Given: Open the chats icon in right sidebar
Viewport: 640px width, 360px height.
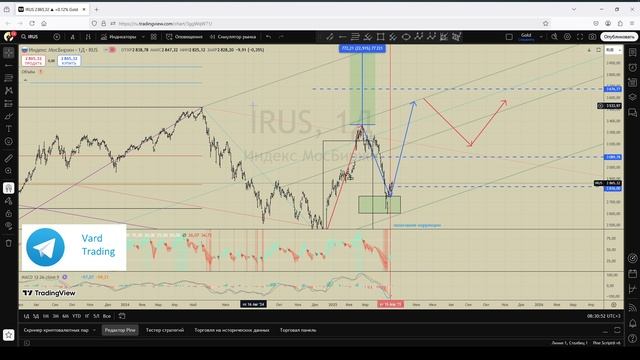Looking at the screenshot, I should (632, 112).
